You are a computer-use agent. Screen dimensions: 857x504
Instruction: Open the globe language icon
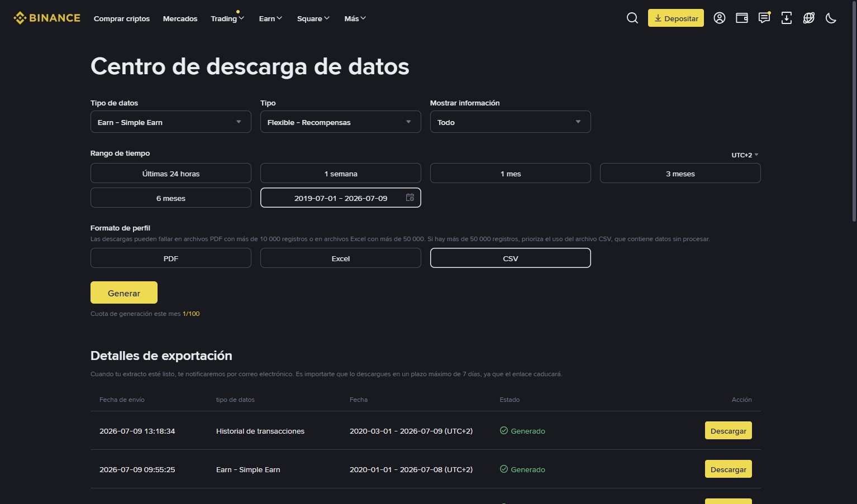click(x=809, y=18)
